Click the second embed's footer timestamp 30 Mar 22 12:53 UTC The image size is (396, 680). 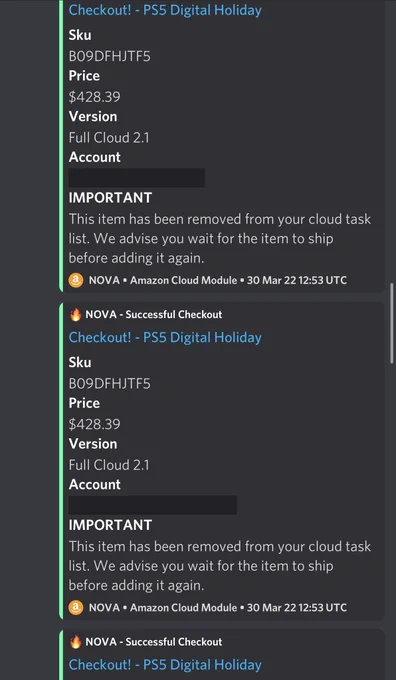(297, 608)
